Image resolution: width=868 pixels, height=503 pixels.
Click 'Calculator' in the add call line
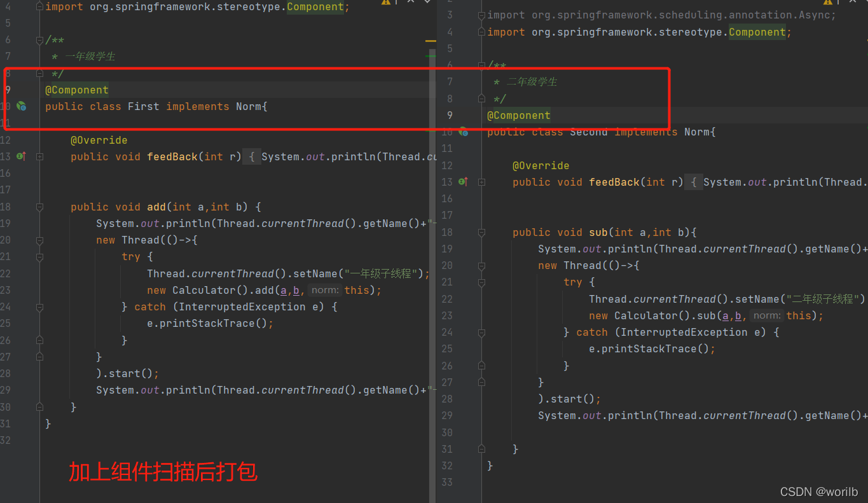(204, 290)
